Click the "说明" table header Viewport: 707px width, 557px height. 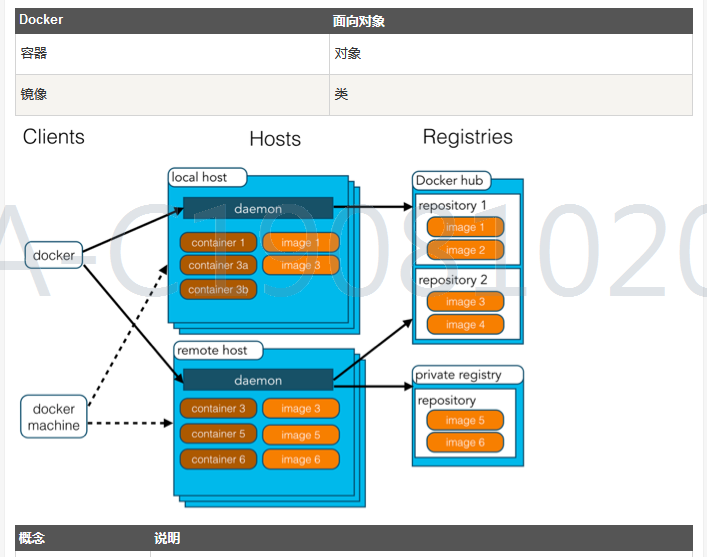point(421,538)
